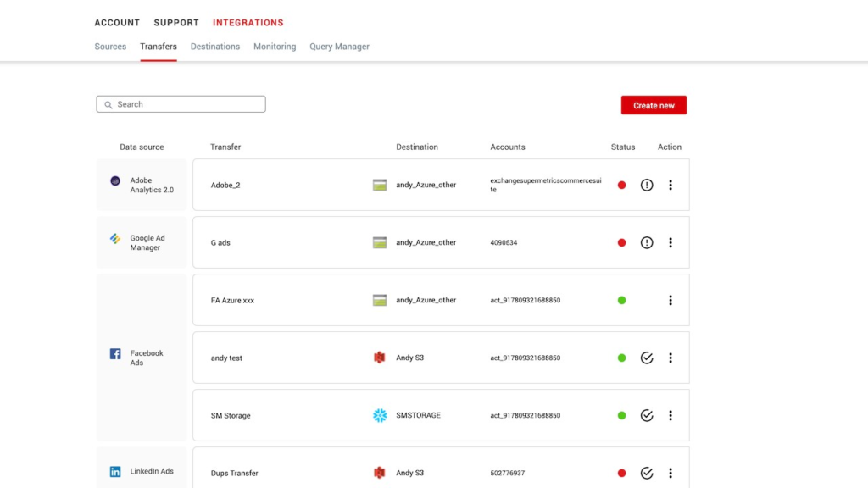Click the checkmark circle icon for SM Storage
868x488 pixels.
coord(647,415)
